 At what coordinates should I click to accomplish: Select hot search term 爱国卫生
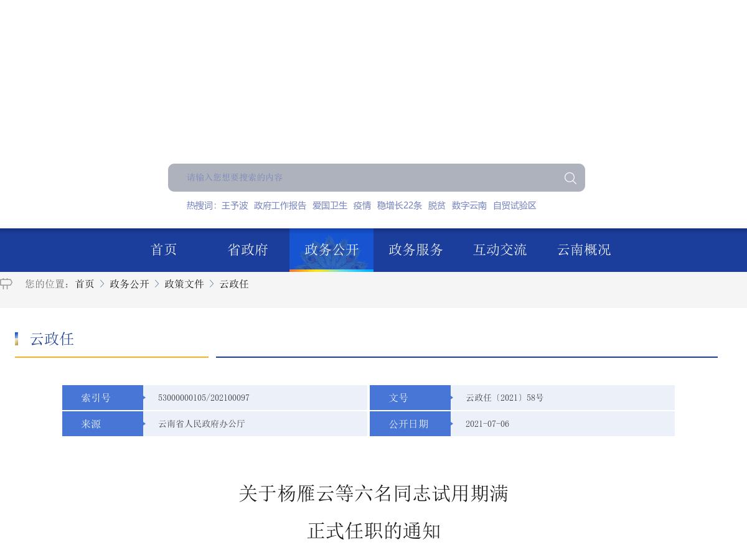[330, 205]
